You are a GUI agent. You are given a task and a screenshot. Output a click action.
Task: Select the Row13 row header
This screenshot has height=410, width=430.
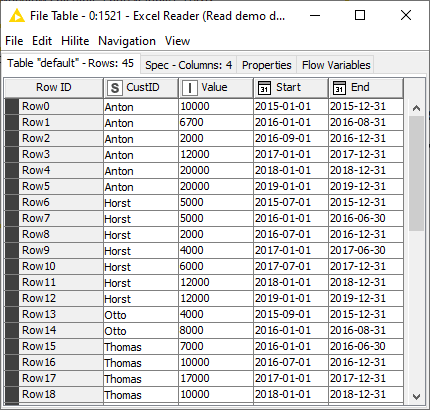tap(54, 315)
